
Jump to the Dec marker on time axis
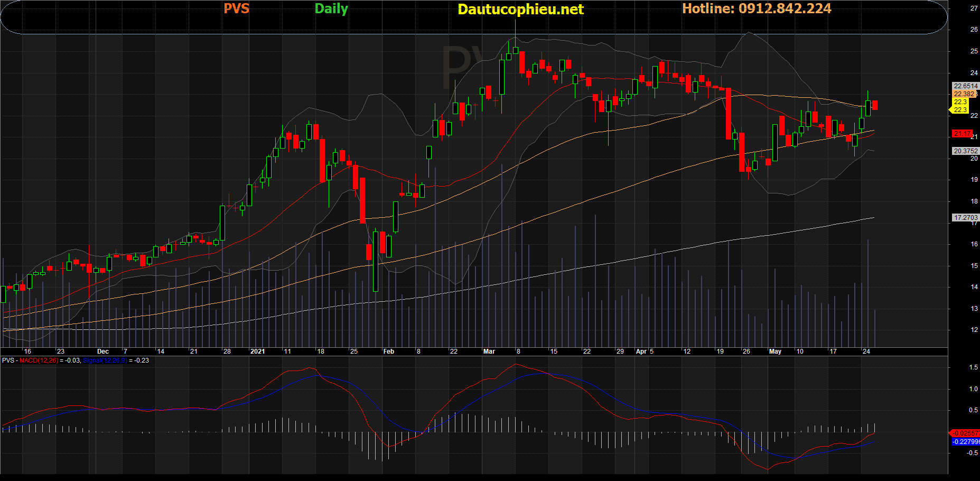coord(103,351)
